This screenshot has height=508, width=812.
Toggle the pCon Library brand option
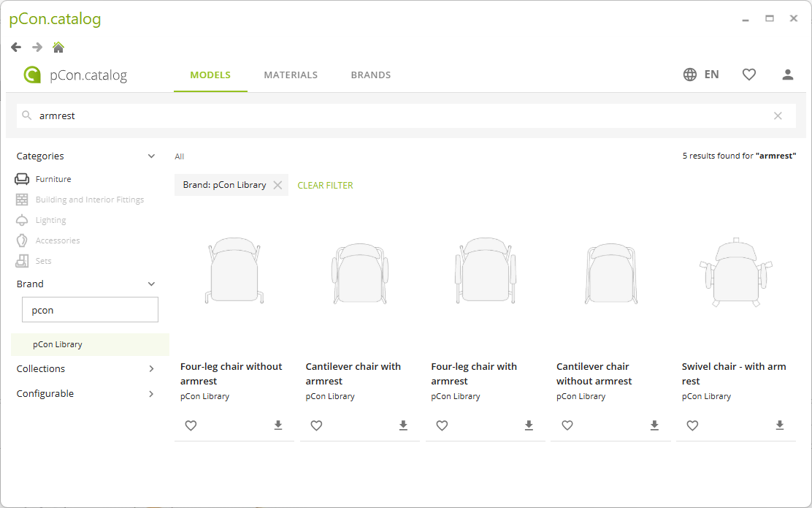pos(90,345)
